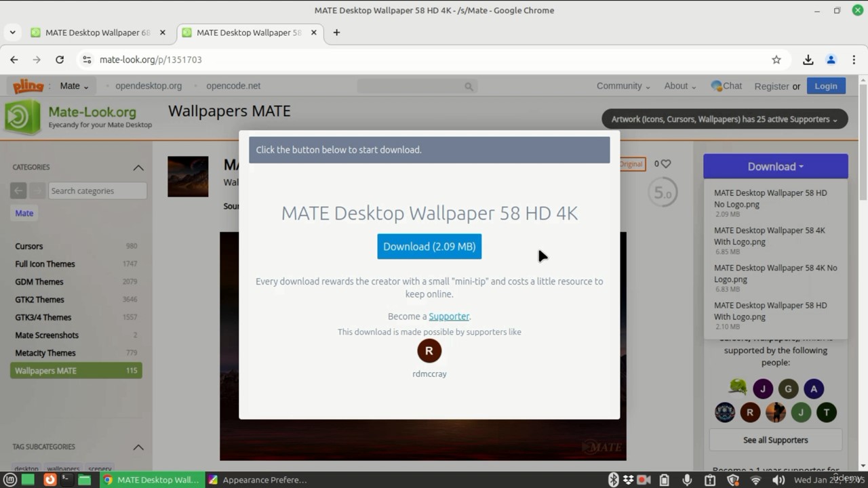The width and height of the screenshot is (868, 488).
Task: Open opendesktop.org link
Action: 149,86
